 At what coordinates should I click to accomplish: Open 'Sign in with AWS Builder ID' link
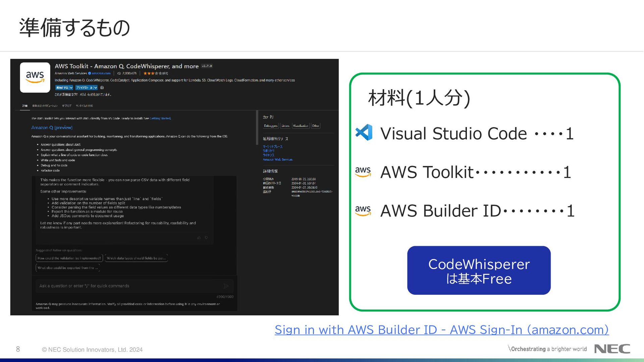tap(441, 330)
